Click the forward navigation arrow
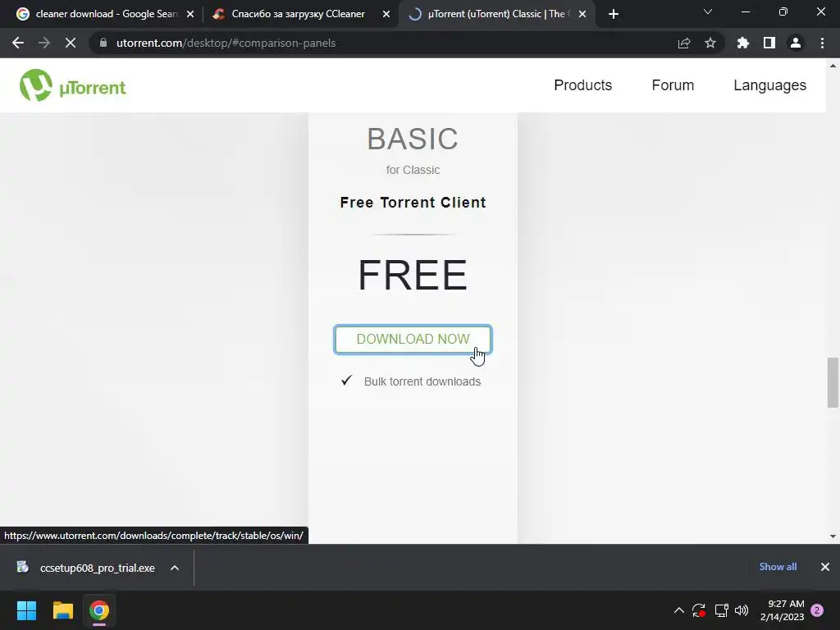 coord(44,43)
